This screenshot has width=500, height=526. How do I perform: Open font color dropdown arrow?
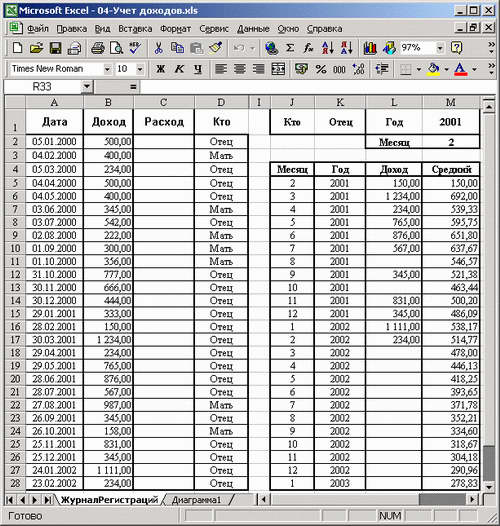pos(474,69)
